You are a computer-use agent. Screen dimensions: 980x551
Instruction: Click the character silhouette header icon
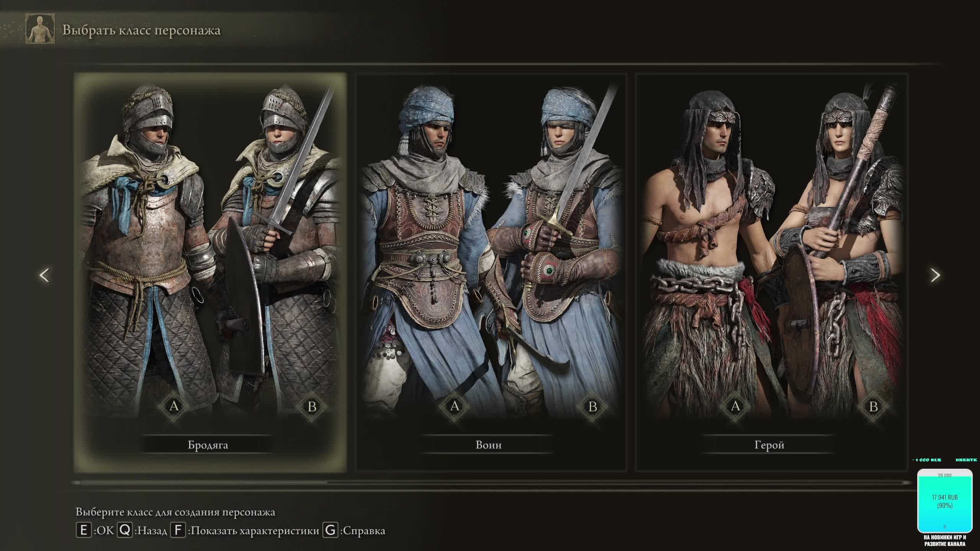coord(40,29)
